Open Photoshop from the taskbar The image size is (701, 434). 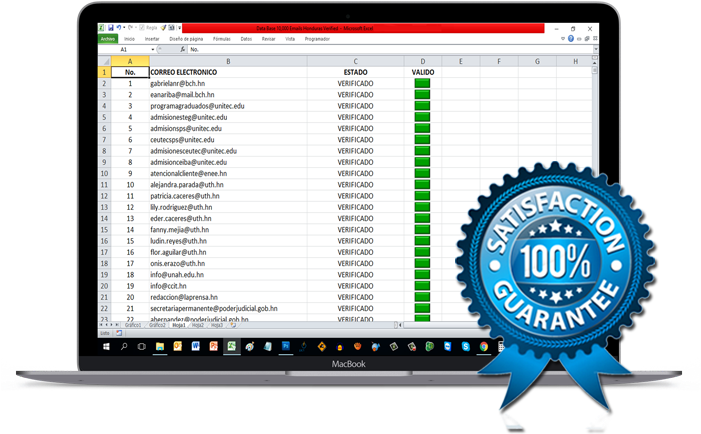286,346
